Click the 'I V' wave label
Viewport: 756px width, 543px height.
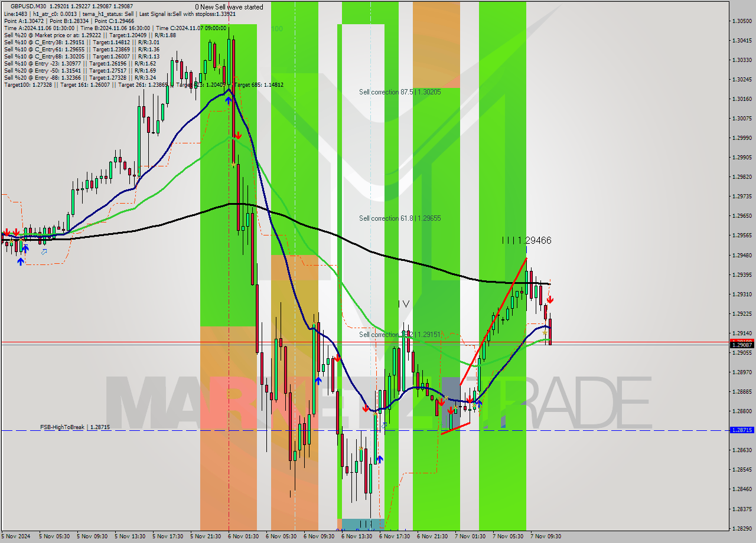[x=403, y=304]
